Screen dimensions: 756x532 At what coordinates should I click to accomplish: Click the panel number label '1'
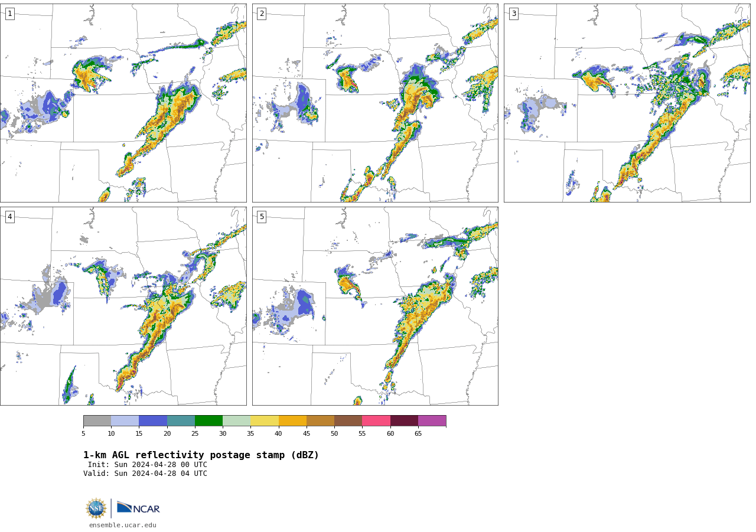click(x=9, y=14)
